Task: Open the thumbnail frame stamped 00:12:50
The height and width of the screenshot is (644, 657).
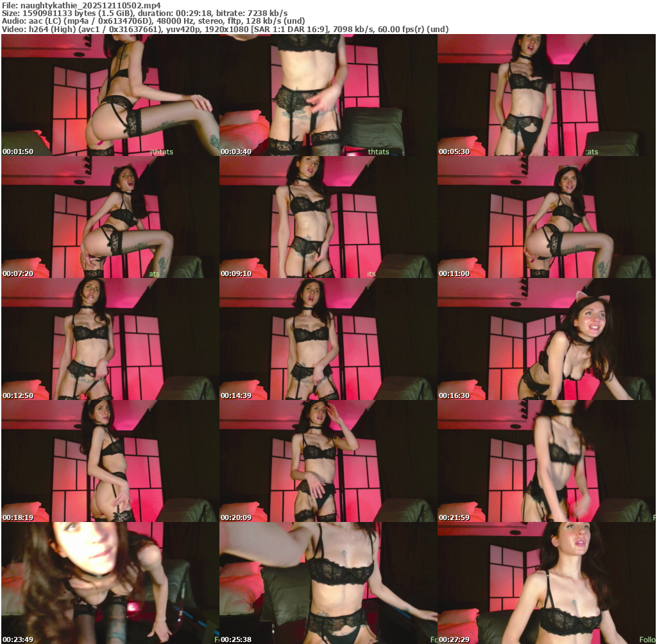Action: click(110, 339)
